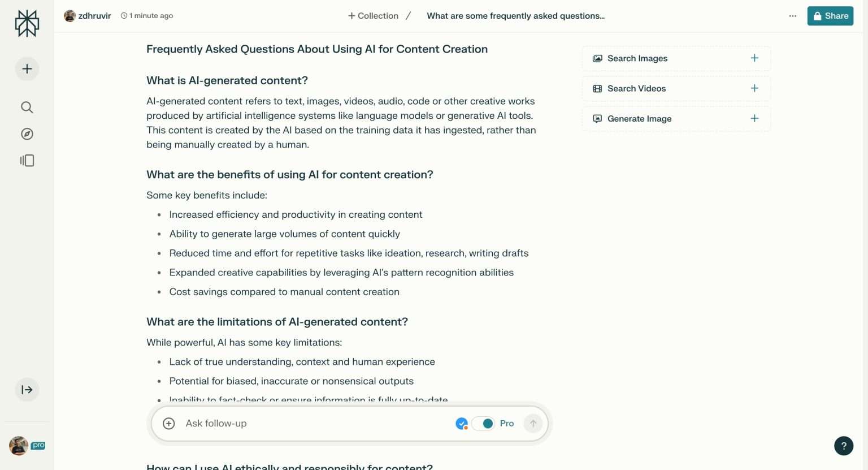
Task: Open help with the question mark icon
Action: tap(844, 446)
